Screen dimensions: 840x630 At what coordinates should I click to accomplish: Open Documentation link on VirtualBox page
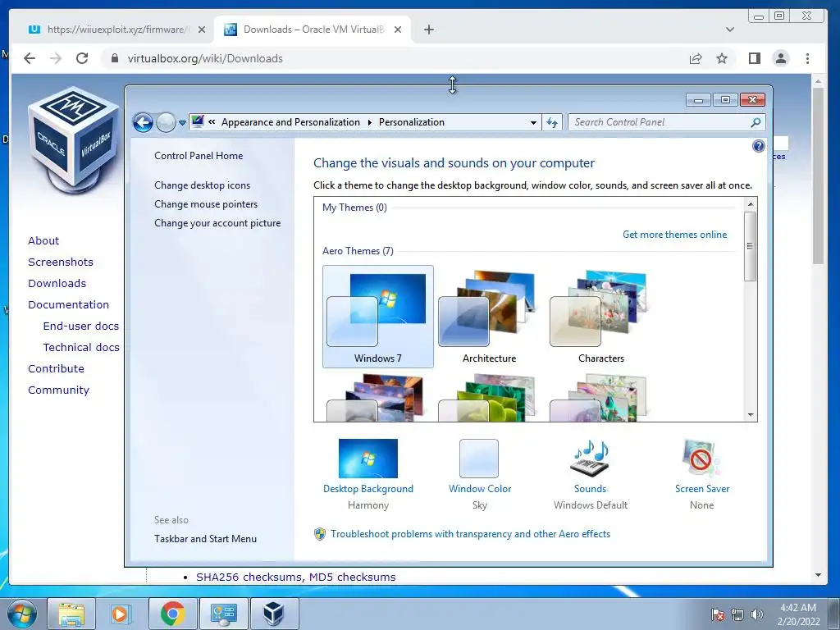coord(69,305)
